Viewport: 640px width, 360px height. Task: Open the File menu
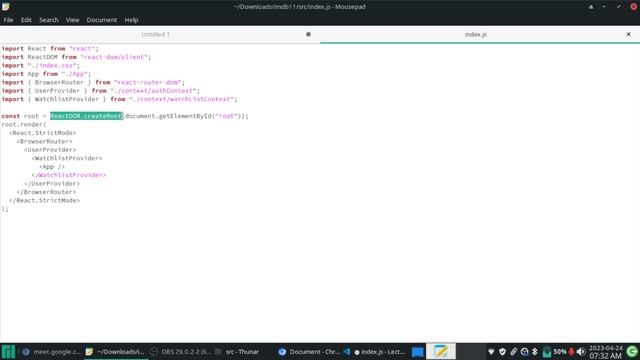8,20
